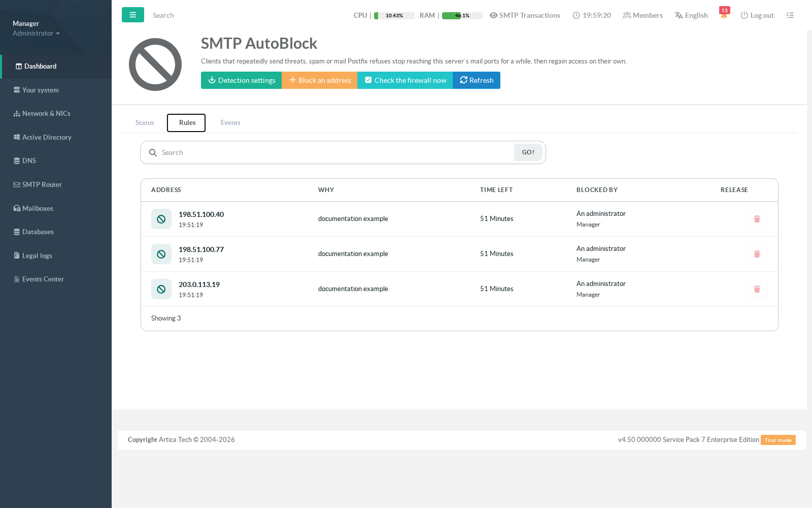This screenshot has width=812, height=508.
Task: Expand the Administrator account dropdown
Action: (x=36, y=33)
